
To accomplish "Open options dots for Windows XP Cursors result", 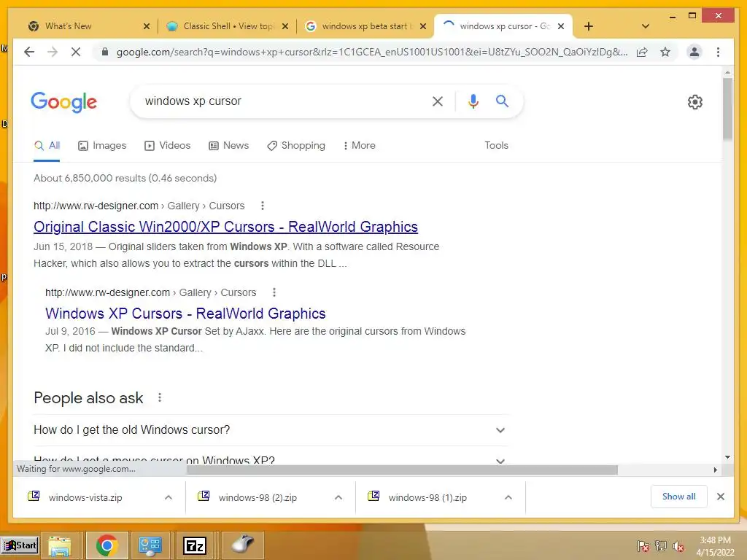I will click(274, 292).
